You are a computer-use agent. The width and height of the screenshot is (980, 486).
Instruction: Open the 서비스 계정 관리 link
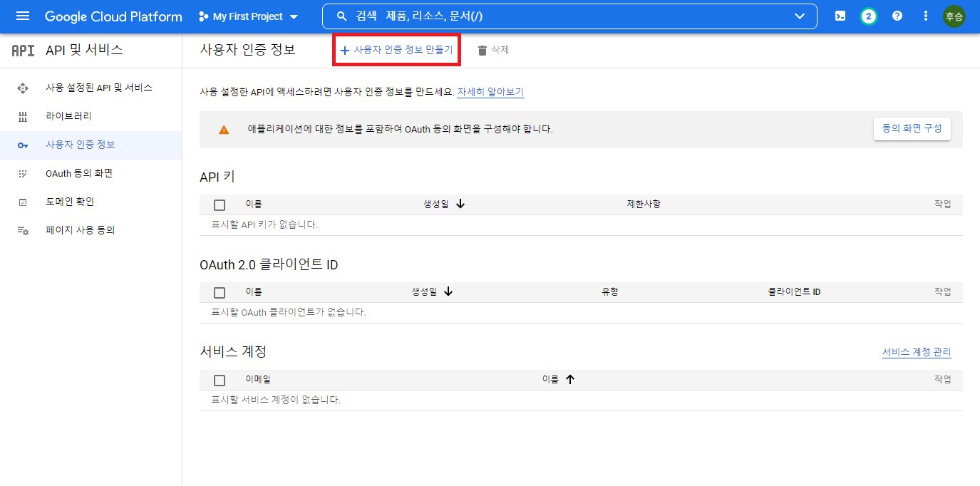click(917, 352)
